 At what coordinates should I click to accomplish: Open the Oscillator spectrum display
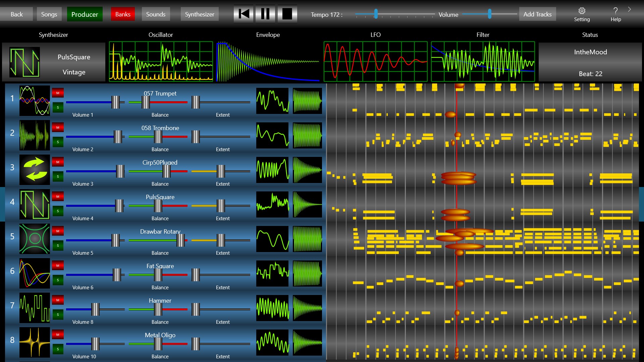[x=161, y=62]
